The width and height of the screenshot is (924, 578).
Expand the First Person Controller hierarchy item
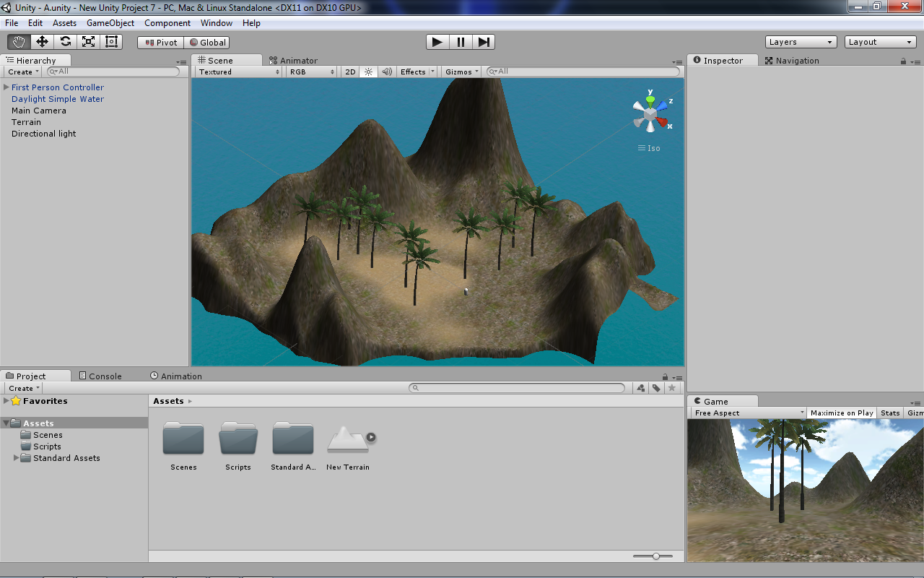pyautogui.click(x=6, y=87)
